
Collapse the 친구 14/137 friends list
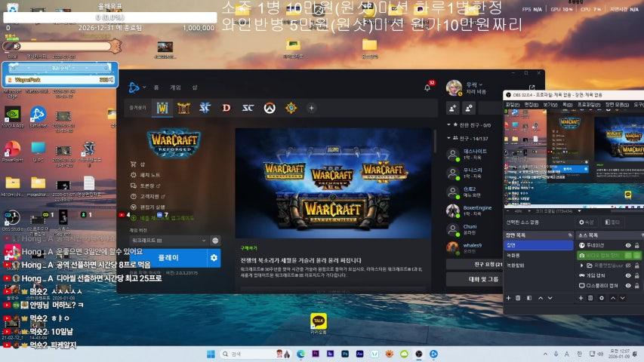click(x=449, y=138)
